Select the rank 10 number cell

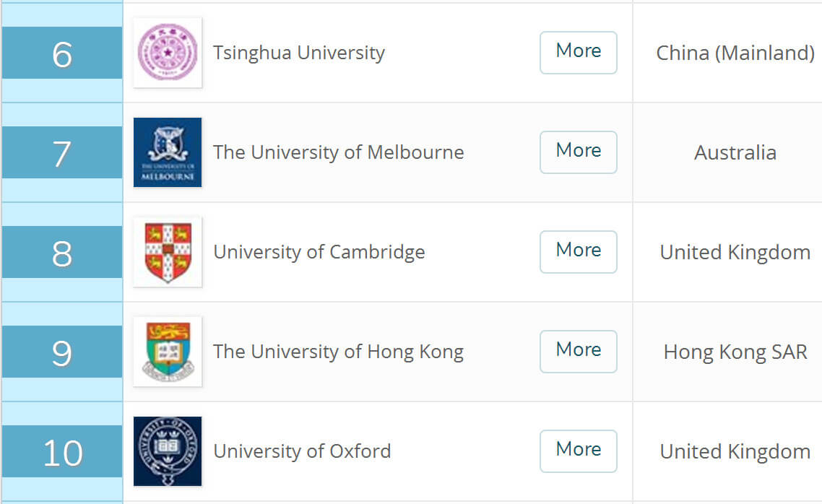pyautogui.click(x=62, y=451)
